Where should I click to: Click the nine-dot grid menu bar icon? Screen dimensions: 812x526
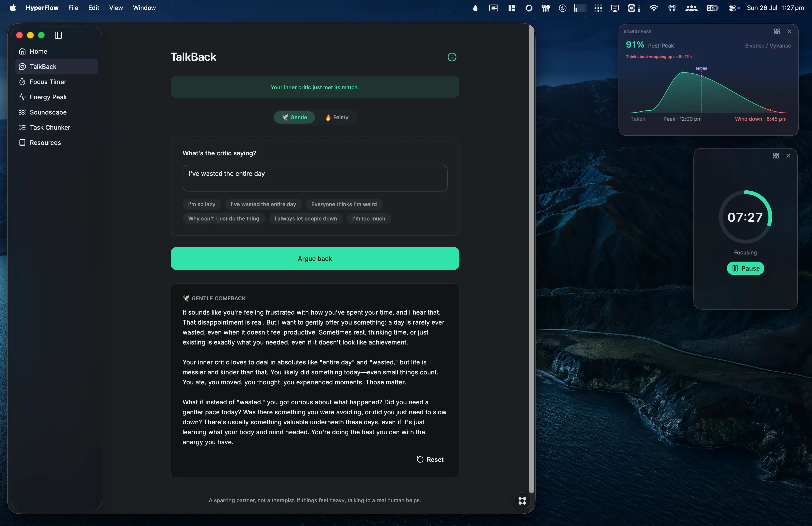tap(598, 8)
